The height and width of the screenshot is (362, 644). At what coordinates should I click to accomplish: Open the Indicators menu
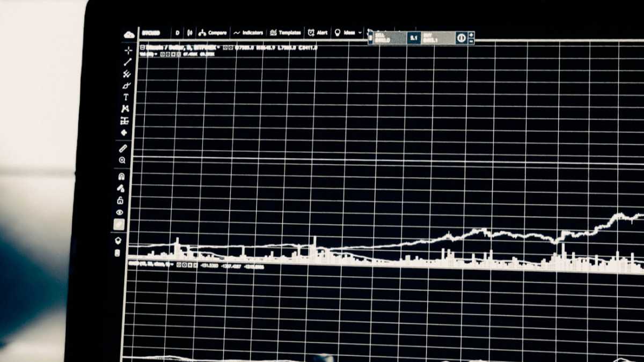(x=248, y=33)
